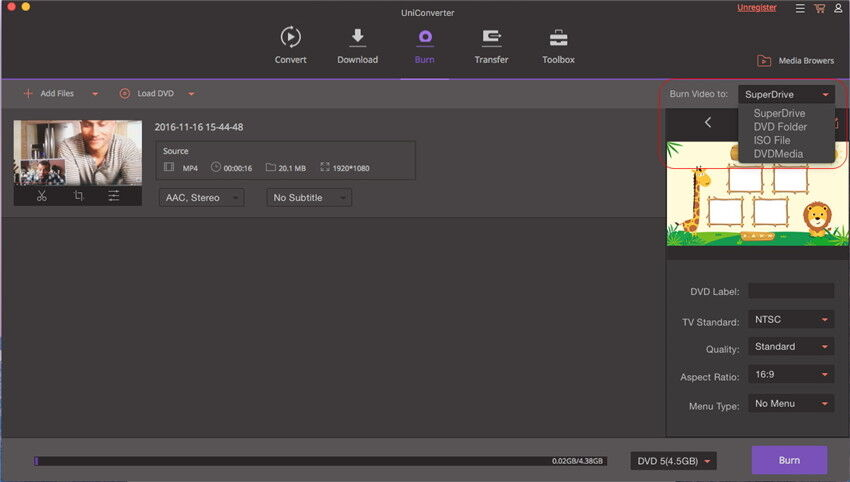Switch to the Download tab
This screenshot has height=482, width=850.
tap(357, 46)
